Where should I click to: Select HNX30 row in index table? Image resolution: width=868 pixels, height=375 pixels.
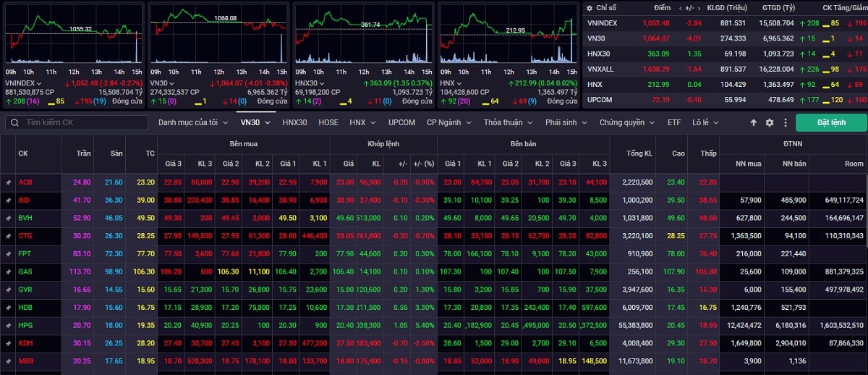click(x=725, y=53)
